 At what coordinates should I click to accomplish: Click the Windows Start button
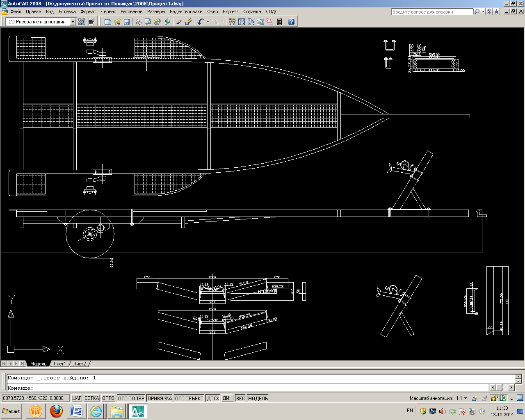(x=11, y=411)
